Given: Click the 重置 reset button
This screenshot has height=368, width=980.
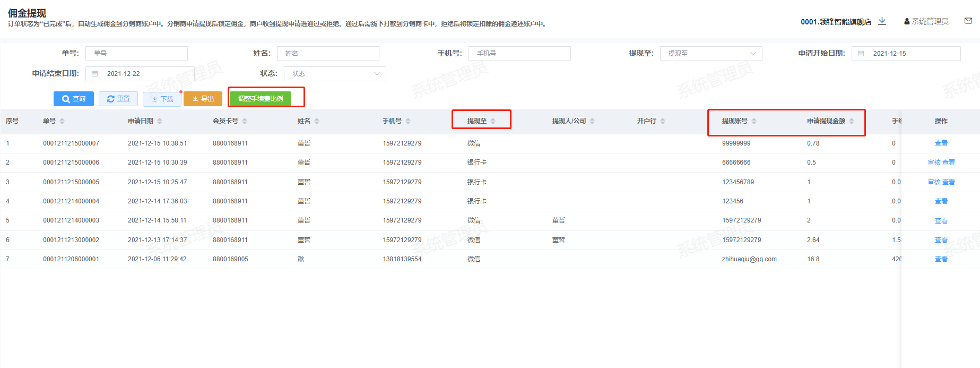Looking at the screenshot, I should click(118, 99).
